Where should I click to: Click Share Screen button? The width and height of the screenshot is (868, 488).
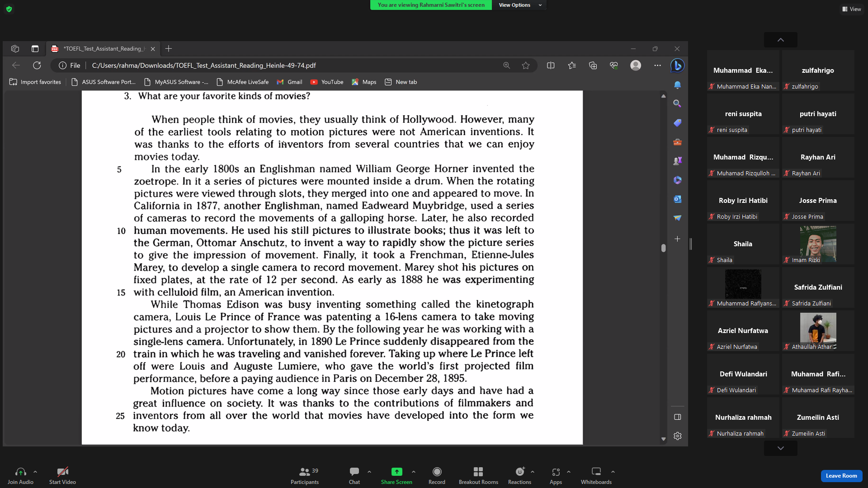pos(396,476)
